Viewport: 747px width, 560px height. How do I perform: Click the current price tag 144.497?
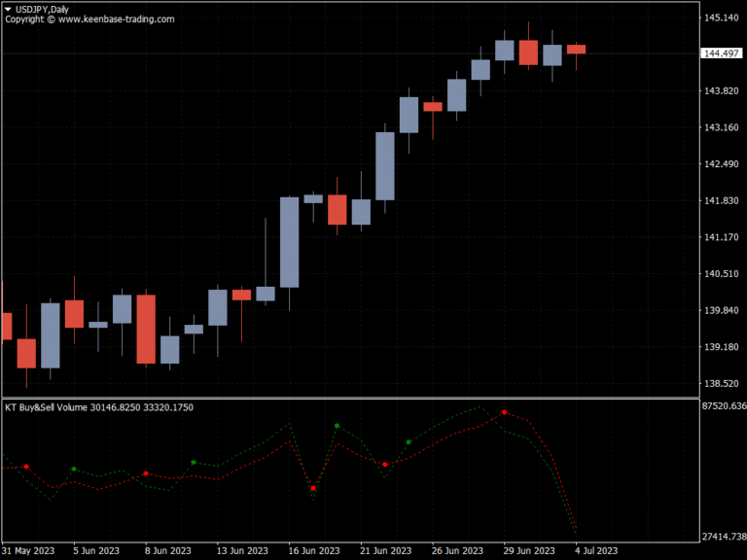[x=722, y=54]
